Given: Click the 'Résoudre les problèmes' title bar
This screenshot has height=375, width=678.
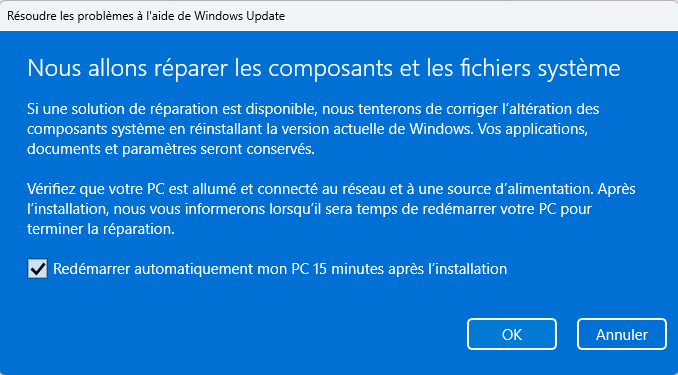Looking at the screenshot, I should pos(339,16).
